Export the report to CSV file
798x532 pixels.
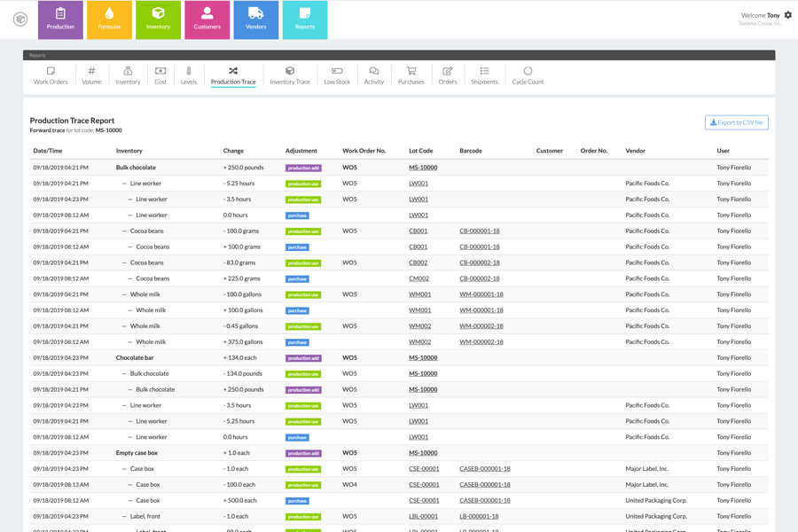point(736,122)
